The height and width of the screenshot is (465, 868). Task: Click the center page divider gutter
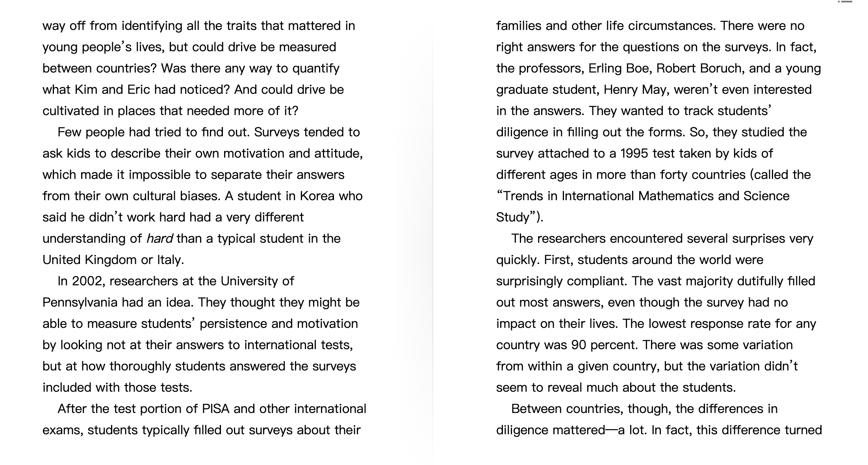click(x=433, y=232)
